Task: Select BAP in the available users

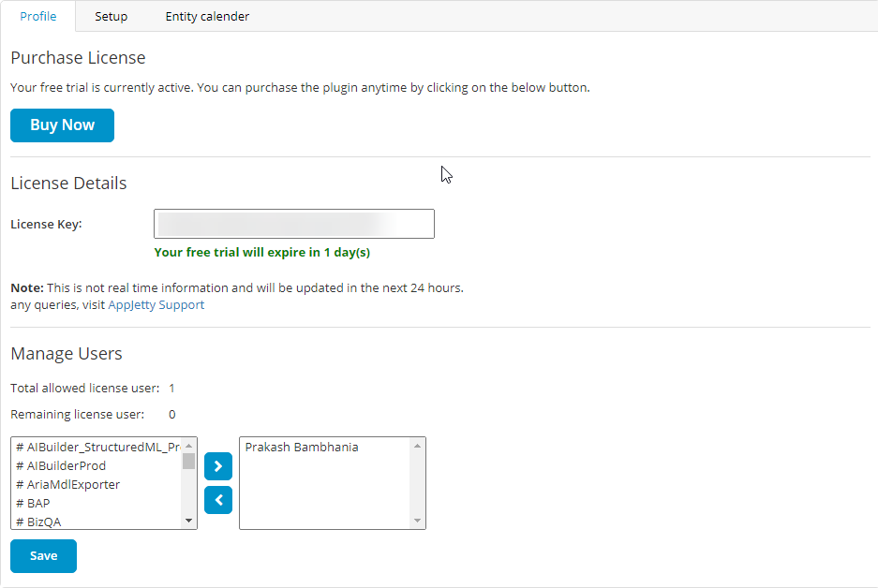Action: [x=38, y=503]
